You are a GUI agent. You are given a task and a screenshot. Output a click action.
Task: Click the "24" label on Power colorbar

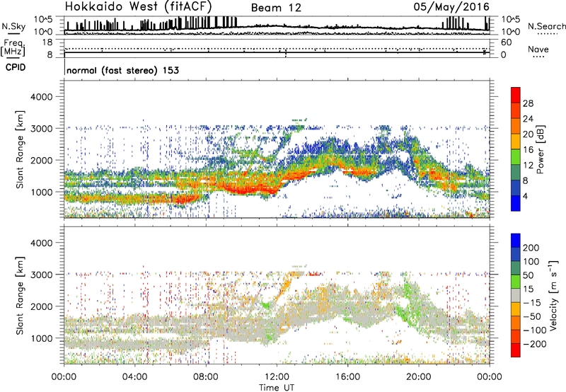[528, 119]
